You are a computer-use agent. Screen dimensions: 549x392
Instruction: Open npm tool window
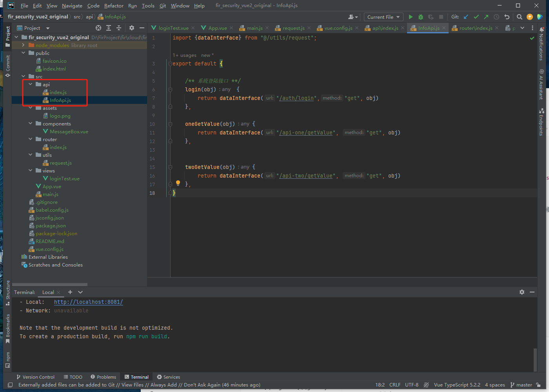pyautogui.click(x=7, y=360)
